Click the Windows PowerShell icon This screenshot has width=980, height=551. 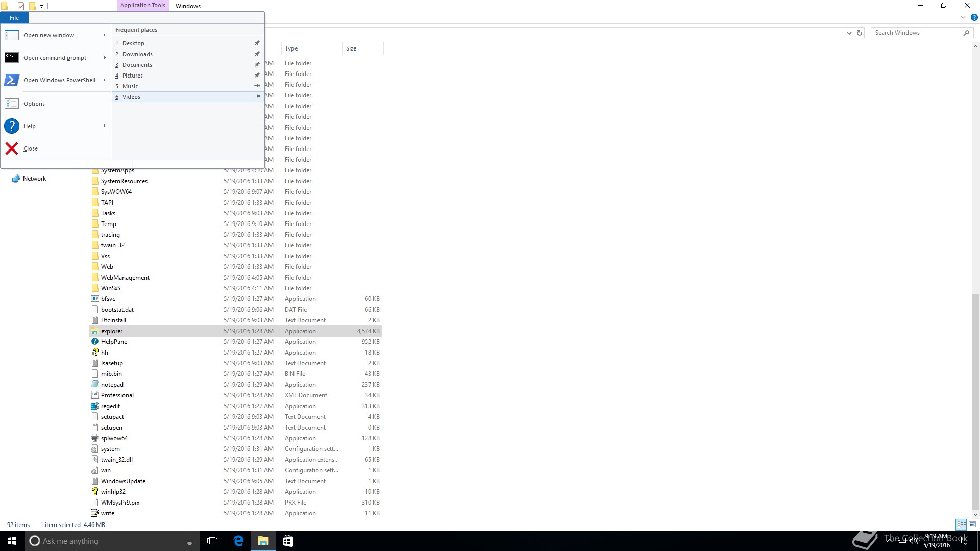(x=12, y=80)
